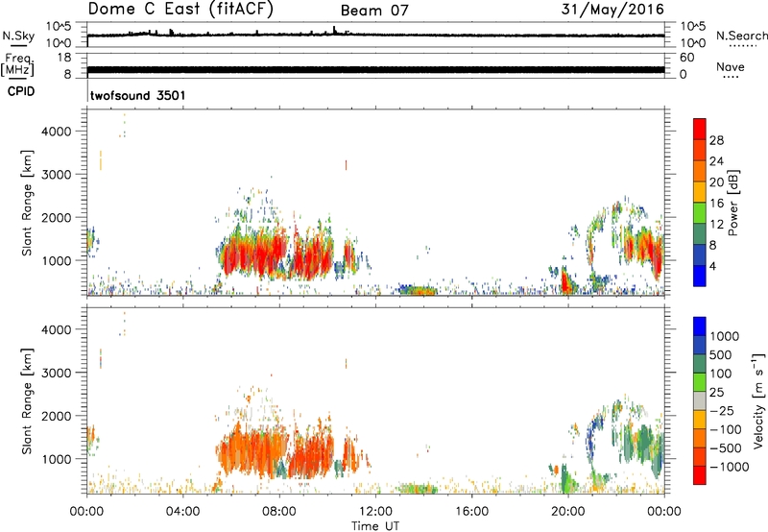This screenshot has width=768, height=532.
Task: Click the '04:00' time tick label
Action: click(183, 512)
